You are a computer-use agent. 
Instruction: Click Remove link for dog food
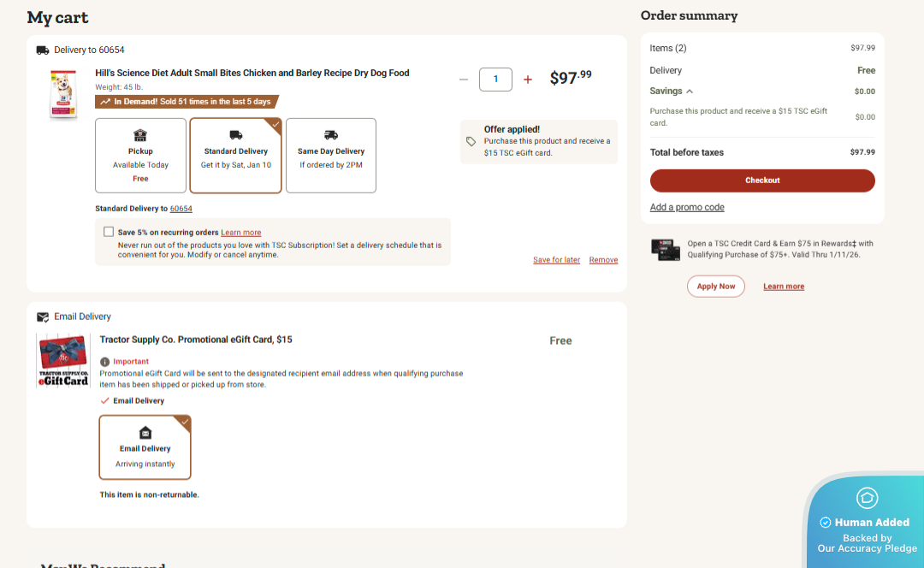[x=603, y=260]
